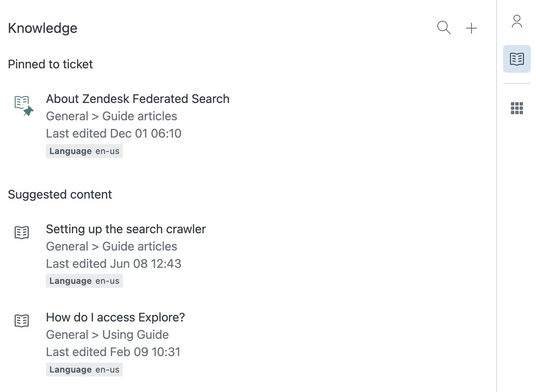This screenshot has width=536, height=392.
Task: Open About Zendesk Federated Search article
Action: pos(138,99)
